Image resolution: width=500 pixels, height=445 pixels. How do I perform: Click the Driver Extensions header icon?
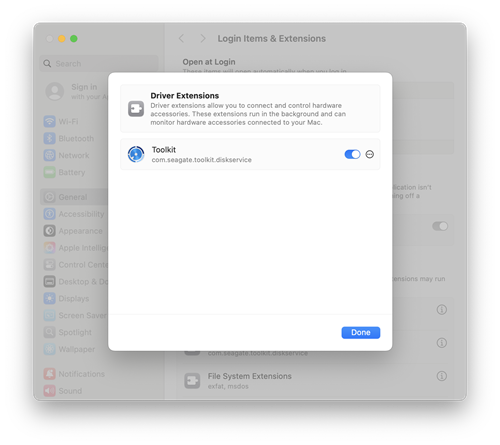[136, 109]
